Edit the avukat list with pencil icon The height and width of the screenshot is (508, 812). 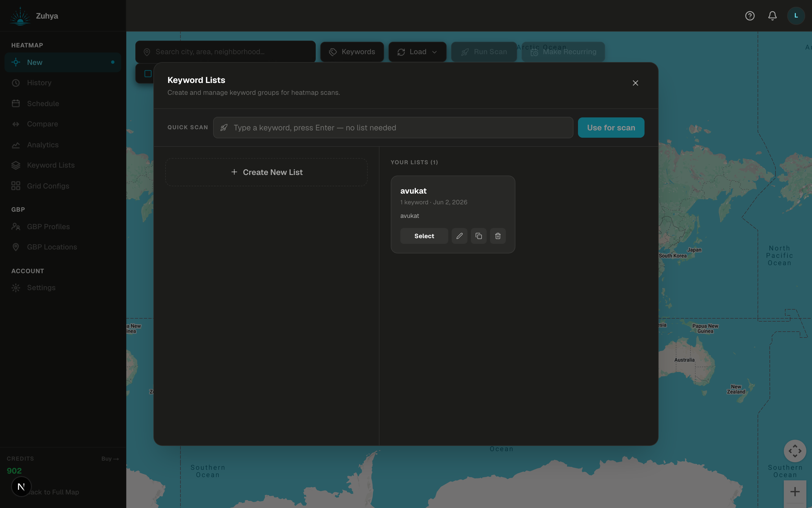[459, 236]
